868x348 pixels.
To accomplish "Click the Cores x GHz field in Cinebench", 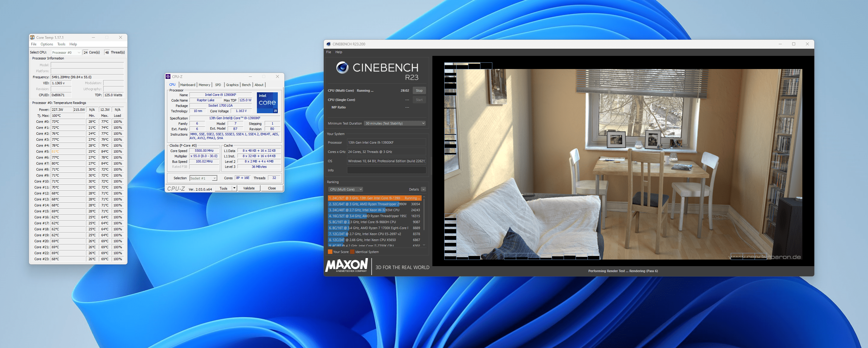I will [x=386, y=152].
